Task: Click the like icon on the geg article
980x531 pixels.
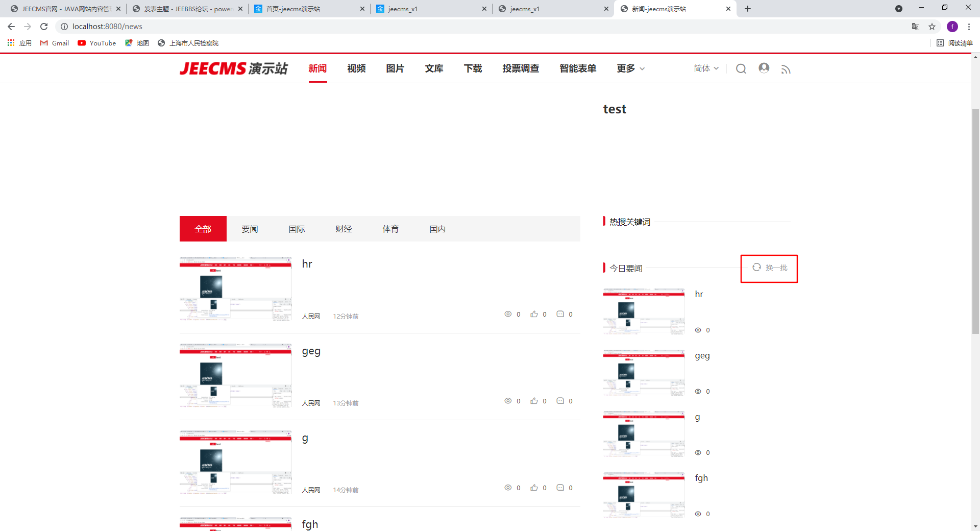Action: [534, 401]
